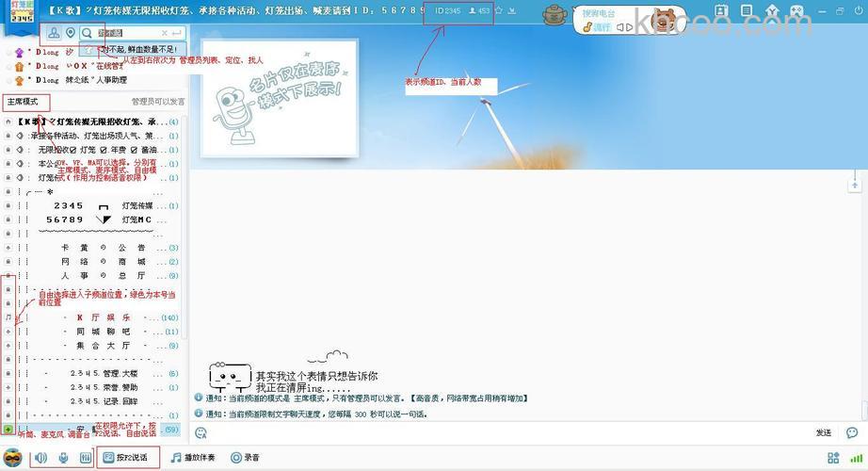
Task: Join the K厅娱乐 channel
Action: 91,317
